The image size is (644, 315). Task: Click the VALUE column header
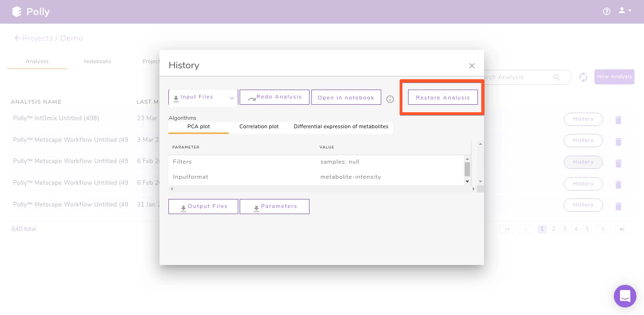click(x=327, y=147)
